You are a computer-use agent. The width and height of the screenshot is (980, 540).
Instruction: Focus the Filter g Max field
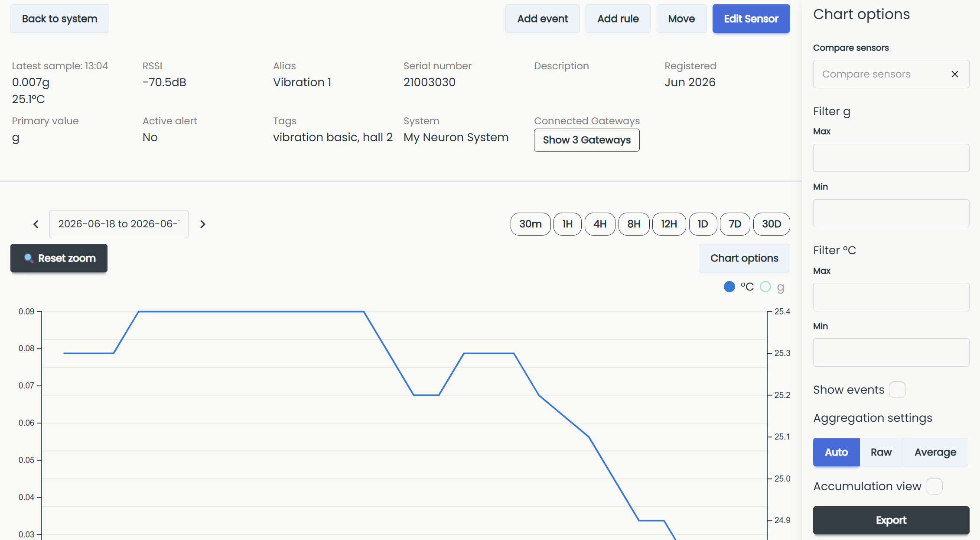[x=891, y=158]
